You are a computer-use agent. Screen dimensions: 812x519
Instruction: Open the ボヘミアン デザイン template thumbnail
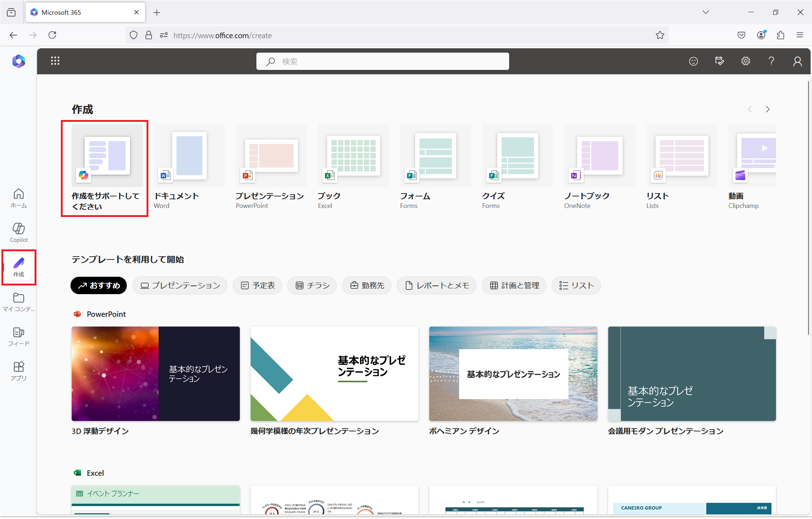513,373
